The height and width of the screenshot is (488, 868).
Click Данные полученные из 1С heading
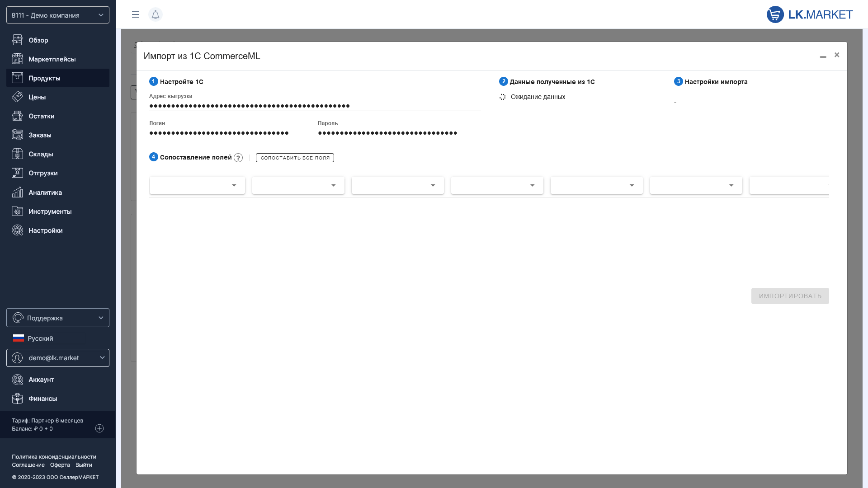click(552, 82)
